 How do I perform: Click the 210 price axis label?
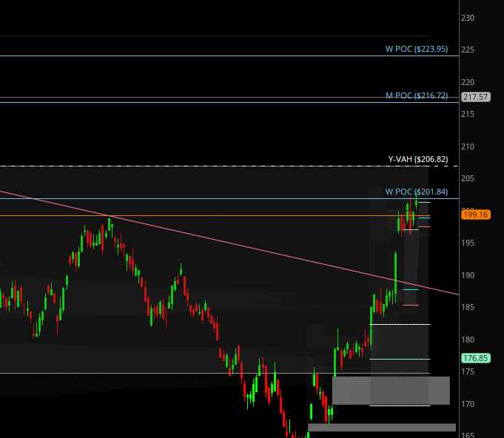(468, 146)
